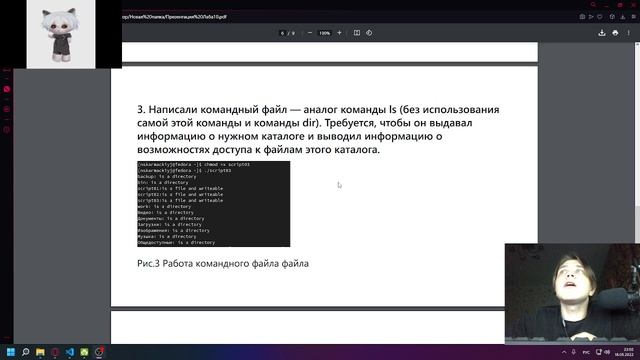The width and height of the screenshot is (640, 360).
Task: Click the caption 'Рис.3 Работа командного файла файла'
Action: point(223,264)
